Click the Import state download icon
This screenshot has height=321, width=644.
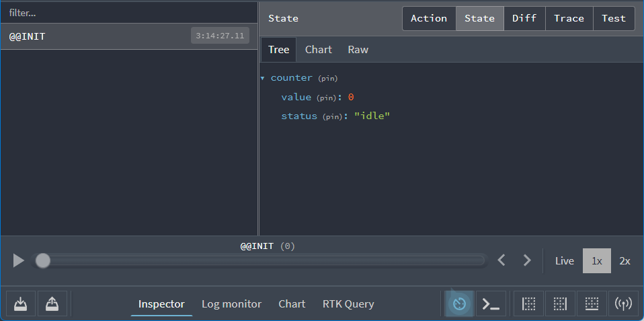click(21, 304)
